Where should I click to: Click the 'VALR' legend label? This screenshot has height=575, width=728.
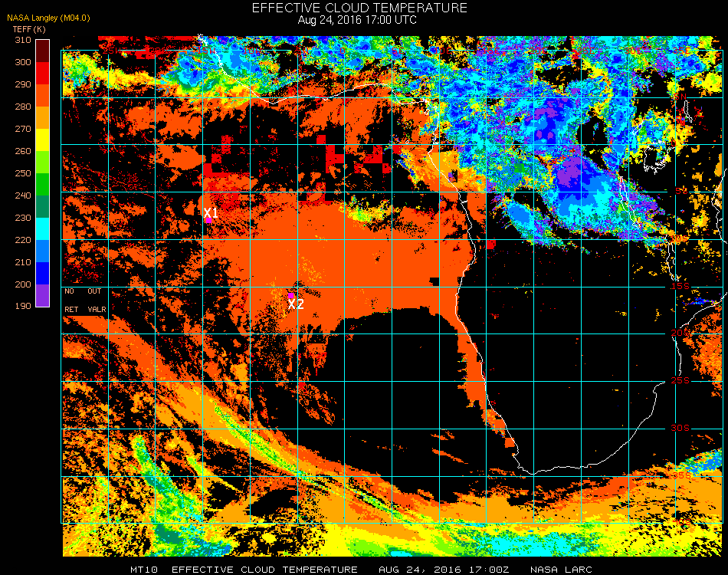pos(97,309)
